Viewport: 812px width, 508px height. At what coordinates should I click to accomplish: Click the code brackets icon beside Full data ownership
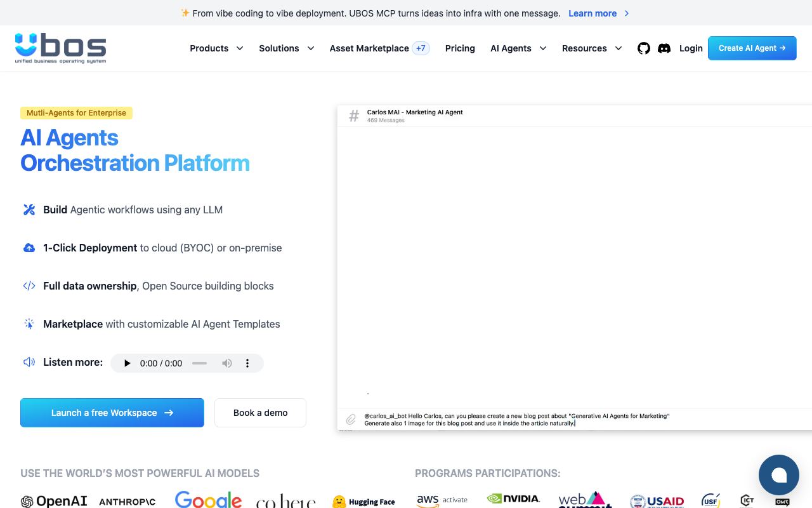click(x=29, y=286)
